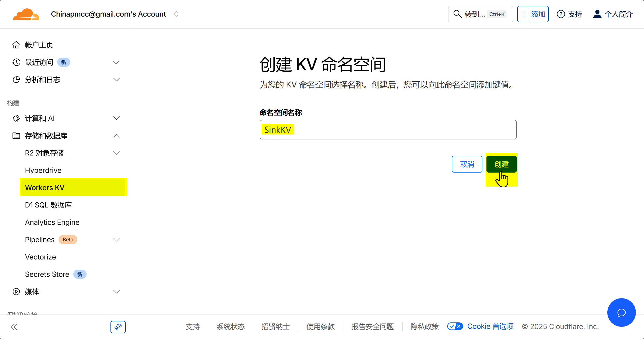
Task: Click the green 创建 button
Action: (x=501, y=164)
